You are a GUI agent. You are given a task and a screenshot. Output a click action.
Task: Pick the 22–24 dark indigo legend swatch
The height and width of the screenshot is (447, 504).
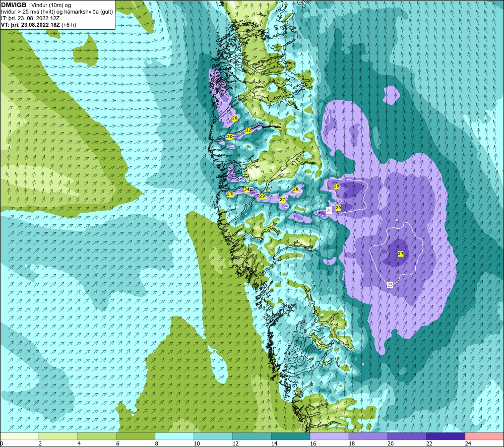pos(446,436)
